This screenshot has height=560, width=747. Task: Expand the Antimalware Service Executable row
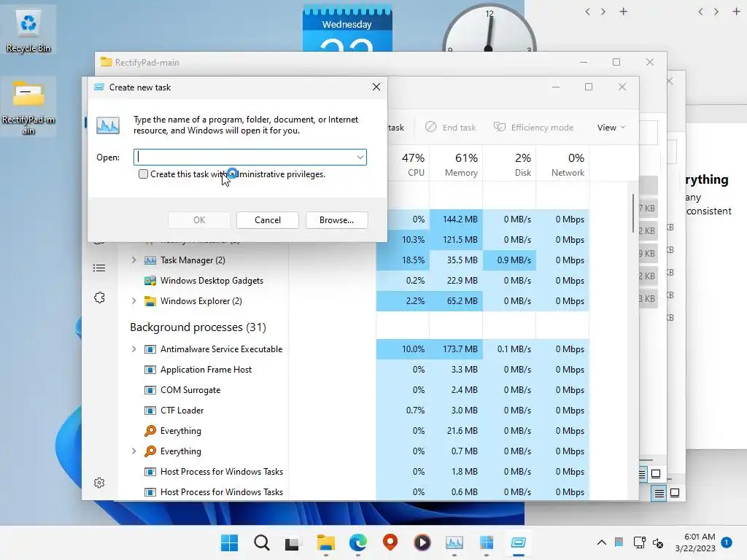click(x=134, y=349)
